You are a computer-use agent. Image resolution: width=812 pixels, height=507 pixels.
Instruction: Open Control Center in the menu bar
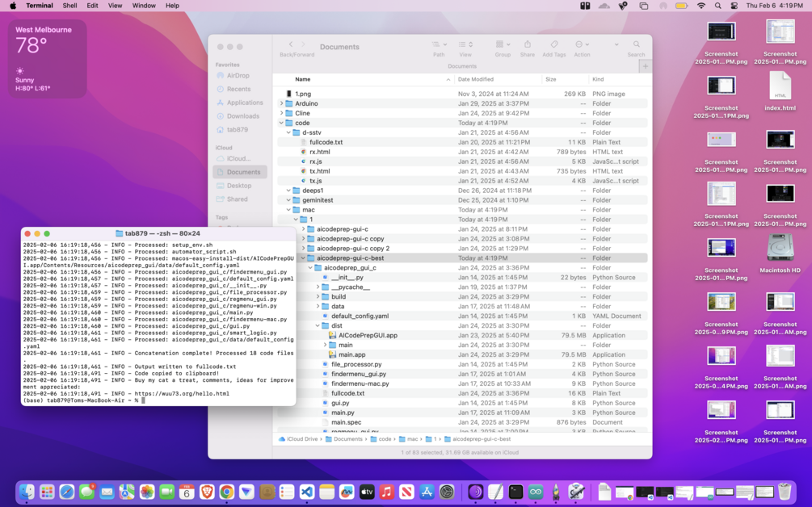click(x=734, y=6)
